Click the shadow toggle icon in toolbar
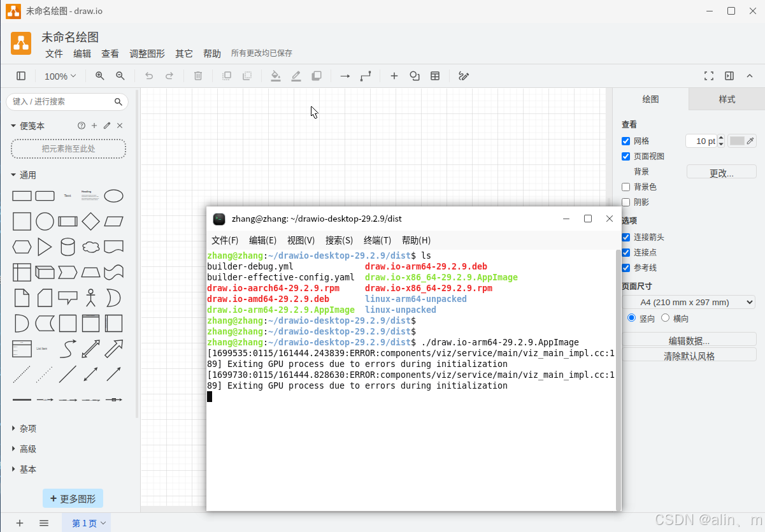The width and height of the screenshot is (765, 532). pyautogui.click(x=317, y=76)
